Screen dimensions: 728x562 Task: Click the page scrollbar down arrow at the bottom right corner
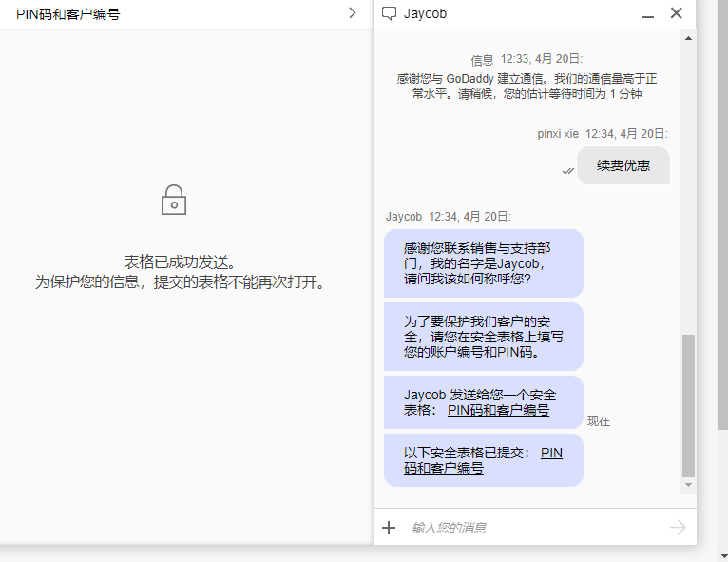pos(723,556)
